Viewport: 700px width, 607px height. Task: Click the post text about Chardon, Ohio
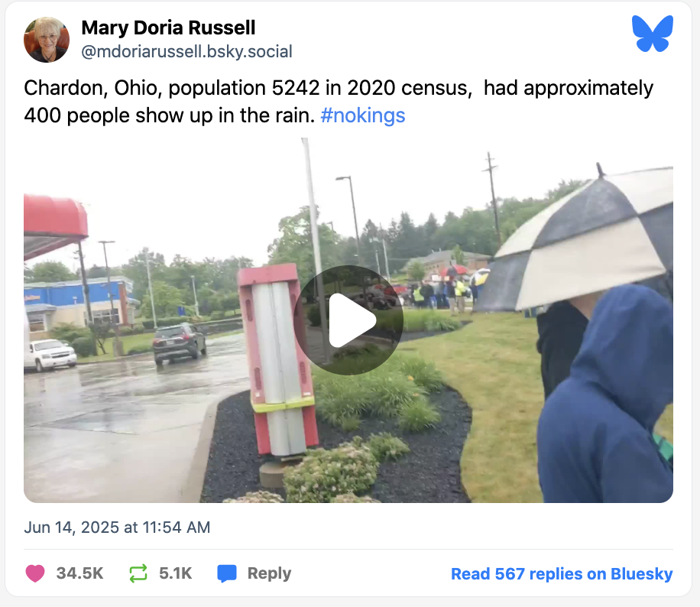[x=339, y=102]
